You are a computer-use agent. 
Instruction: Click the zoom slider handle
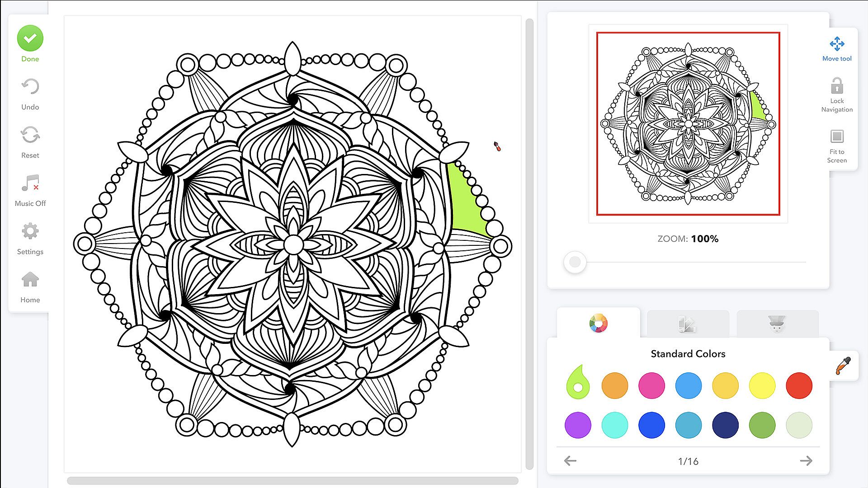pos(575,262)
